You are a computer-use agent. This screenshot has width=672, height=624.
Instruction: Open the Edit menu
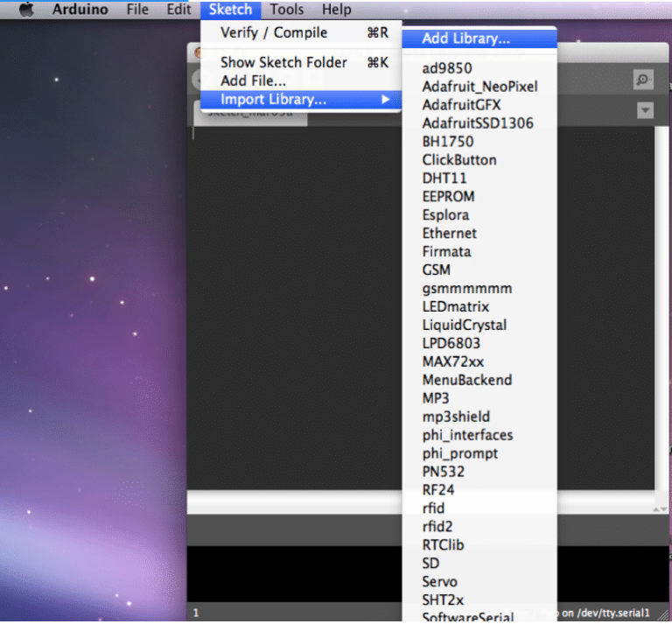[178, 10]
